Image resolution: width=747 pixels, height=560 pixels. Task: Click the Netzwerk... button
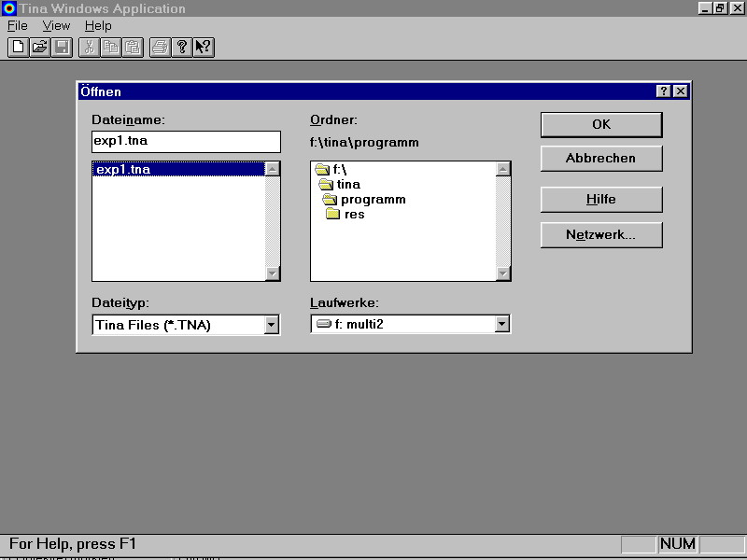[x=600, y=235]
